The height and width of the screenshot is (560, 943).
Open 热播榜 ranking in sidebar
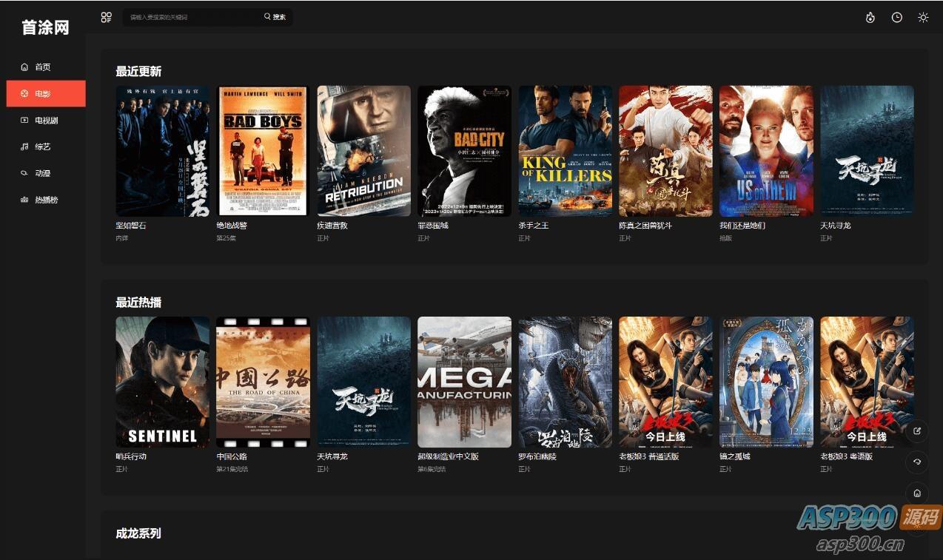(x=46, y=200)
